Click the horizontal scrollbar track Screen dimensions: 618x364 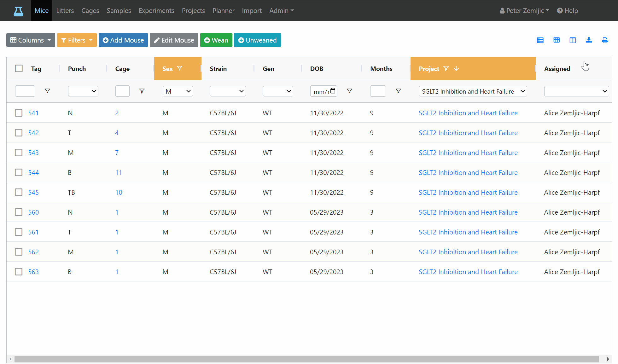306,359
